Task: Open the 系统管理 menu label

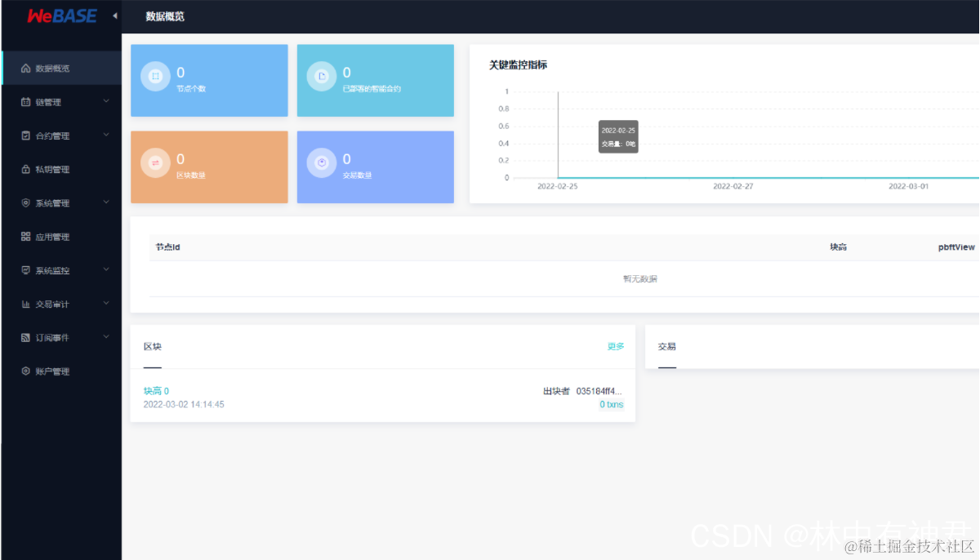Action: (x=52, y=203)
